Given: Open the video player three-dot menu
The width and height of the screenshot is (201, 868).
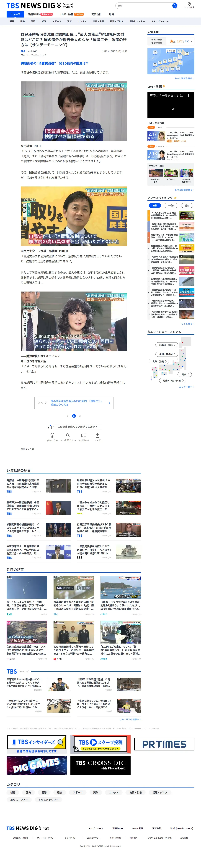Looking at the screenshot, I should pos(188,96).
